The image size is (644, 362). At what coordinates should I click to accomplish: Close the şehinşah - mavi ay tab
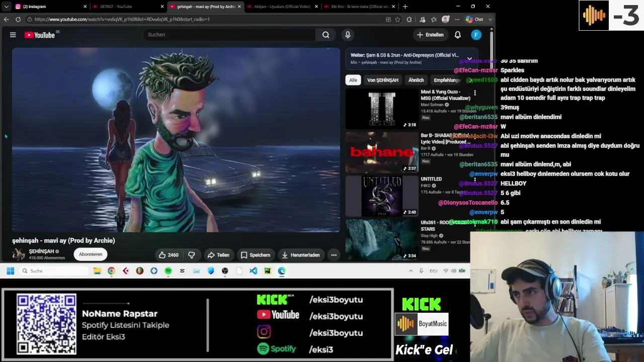(x=239, y=7)
